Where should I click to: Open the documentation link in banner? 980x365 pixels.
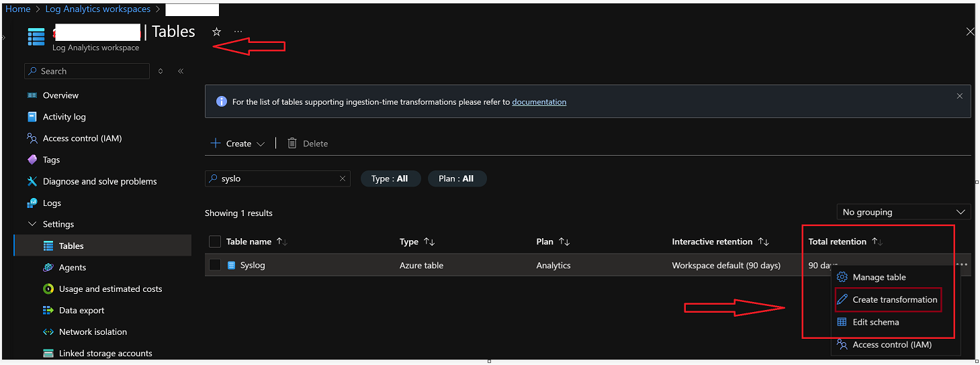(539, 102)
